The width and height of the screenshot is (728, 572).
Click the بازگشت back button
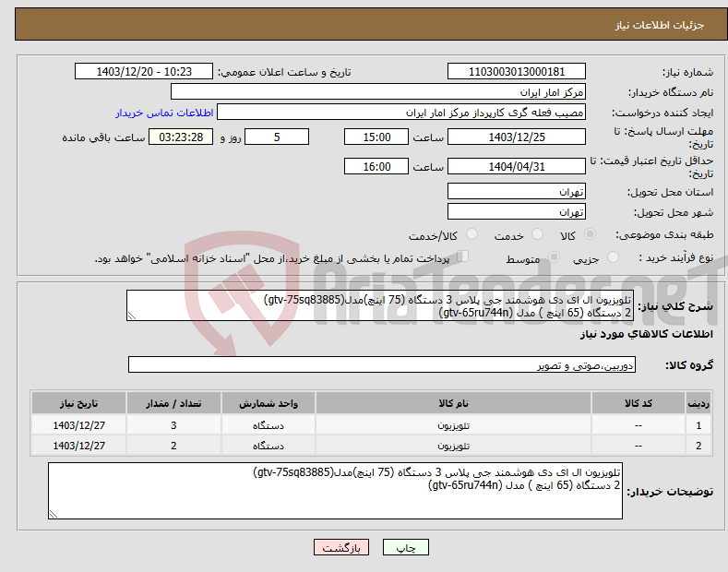click(x=341, y=547)
